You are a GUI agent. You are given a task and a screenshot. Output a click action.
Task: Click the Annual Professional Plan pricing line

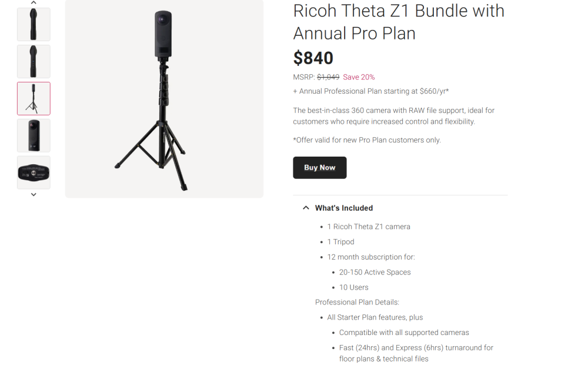[371, 91]
